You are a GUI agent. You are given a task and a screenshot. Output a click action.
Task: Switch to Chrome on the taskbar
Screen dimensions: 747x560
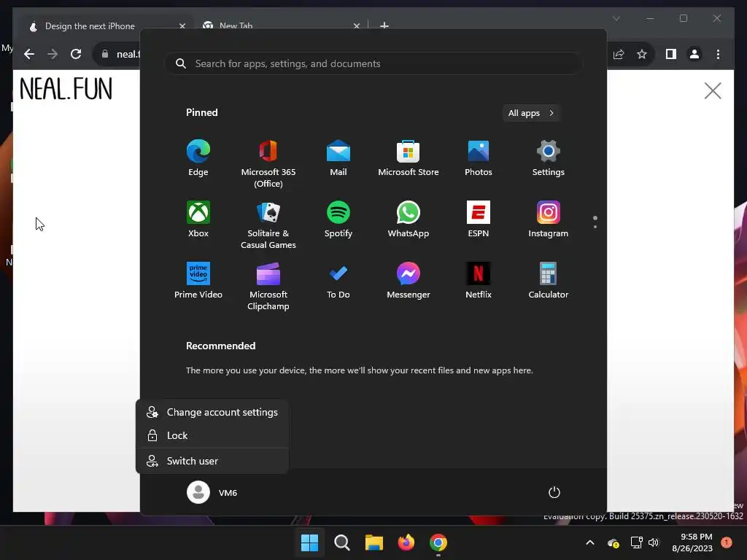[438, 542]
